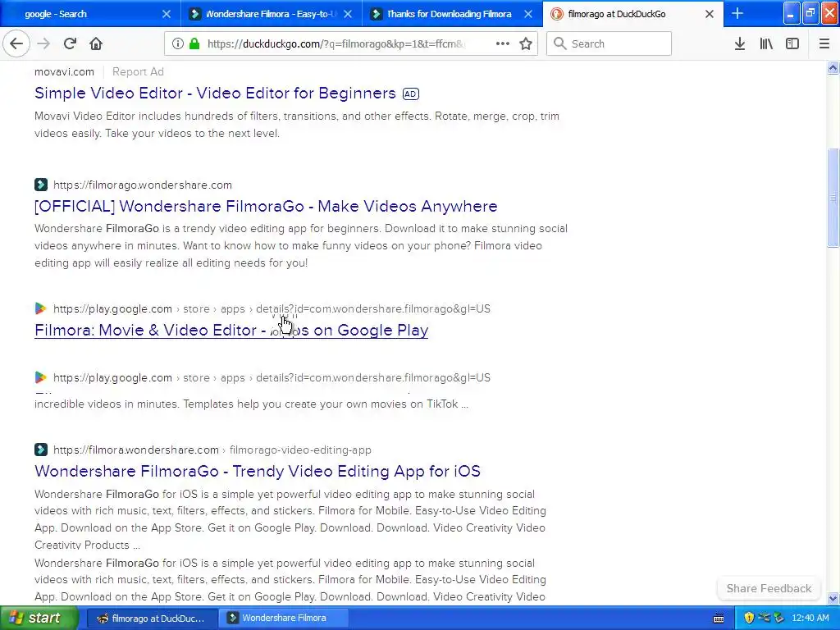Image resolution: width=840 pixels, height=630 pixels.
Task: Open the Downloads panel
Action: 740,43
